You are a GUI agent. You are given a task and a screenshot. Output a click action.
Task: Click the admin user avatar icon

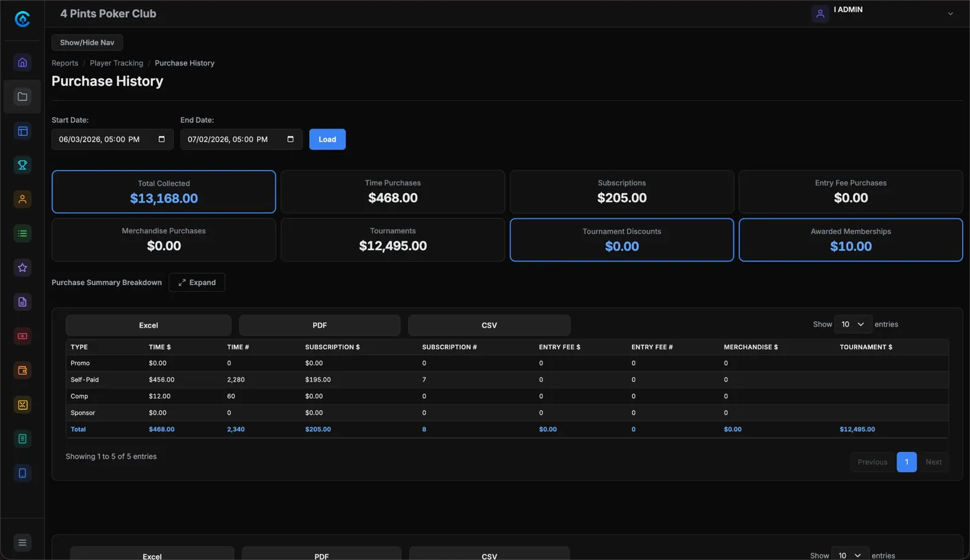pos(820,13)
